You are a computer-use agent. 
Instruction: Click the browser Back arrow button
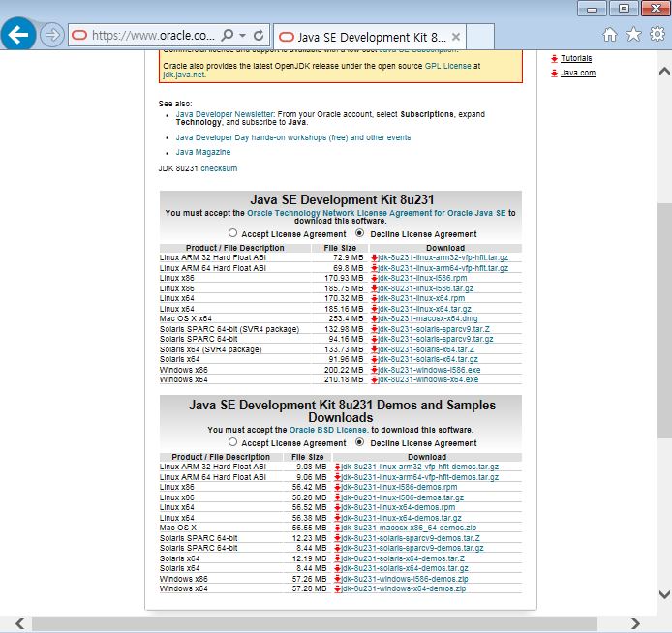coord(18,35)
